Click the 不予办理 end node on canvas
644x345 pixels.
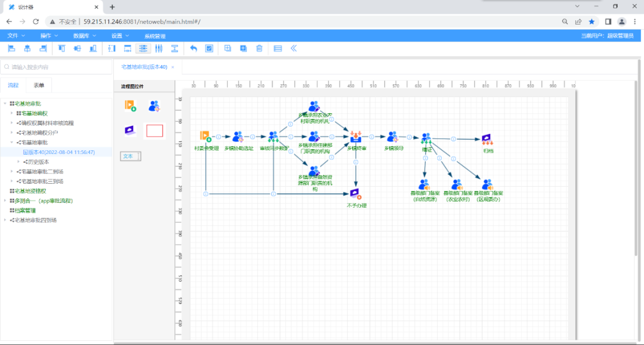pos(356,194)
